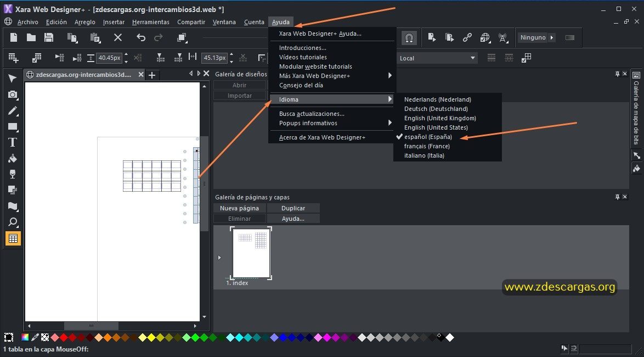Open the Archivo menu
Image resolution: width=644 pixels, height=357 pixels.
pos(27,22)
